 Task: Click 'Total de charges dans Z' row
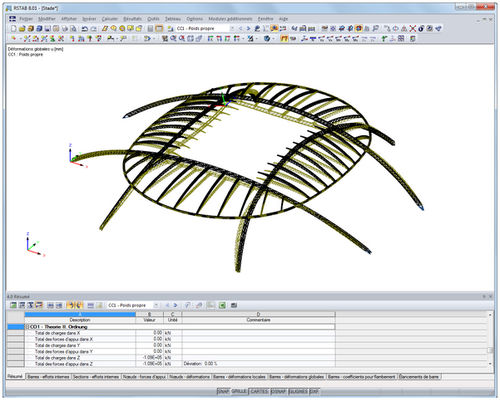[180, 358]
